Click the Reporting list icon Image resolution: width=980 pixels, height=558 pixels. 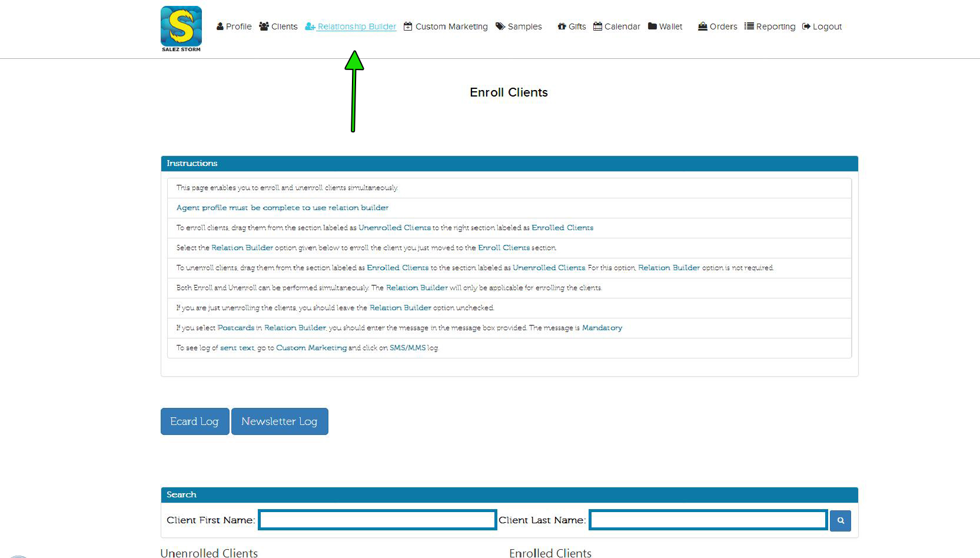pos(749,26)
